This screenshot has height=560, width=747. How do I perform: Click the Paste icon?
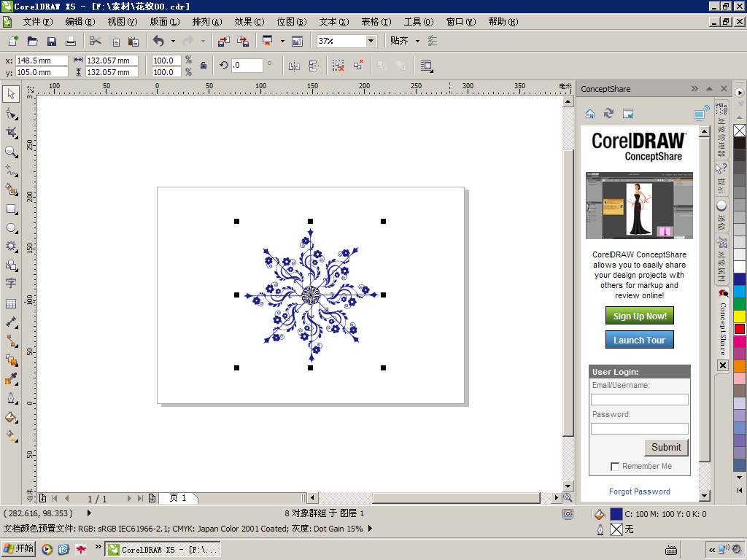tap(133, 41)
